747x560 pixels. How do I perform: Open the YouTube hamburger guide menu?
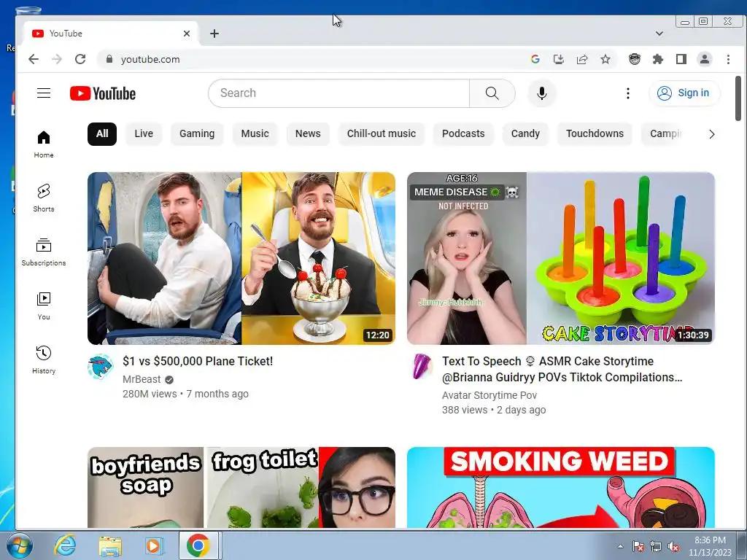pos(44,93)
